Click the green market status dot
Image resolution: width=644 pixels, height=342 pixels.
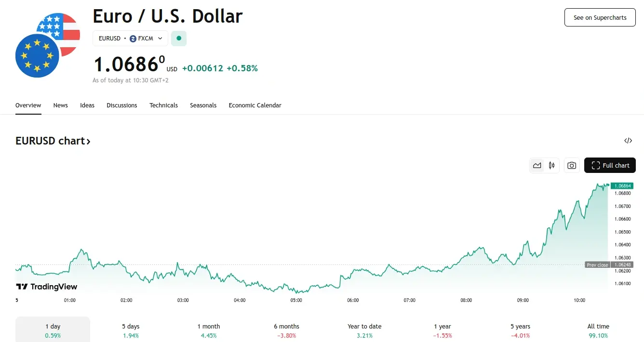click(179, 39)
